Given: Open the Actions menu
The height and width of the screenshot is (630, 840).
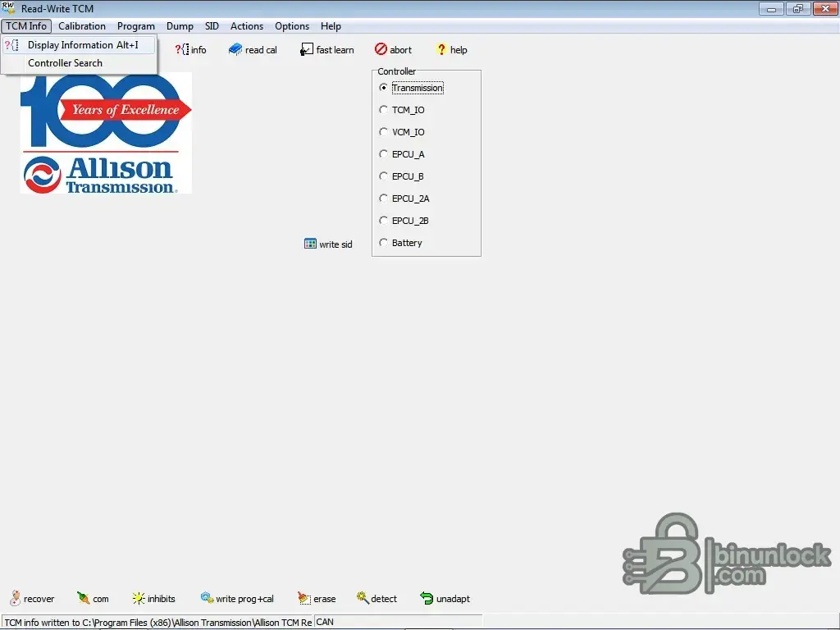Looking at the screenshot, I should [247, 25].
